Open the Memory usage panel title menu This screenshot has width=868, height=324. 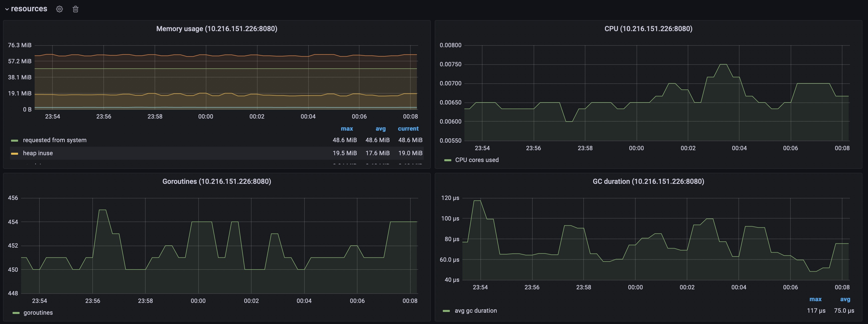pos(217,29)
